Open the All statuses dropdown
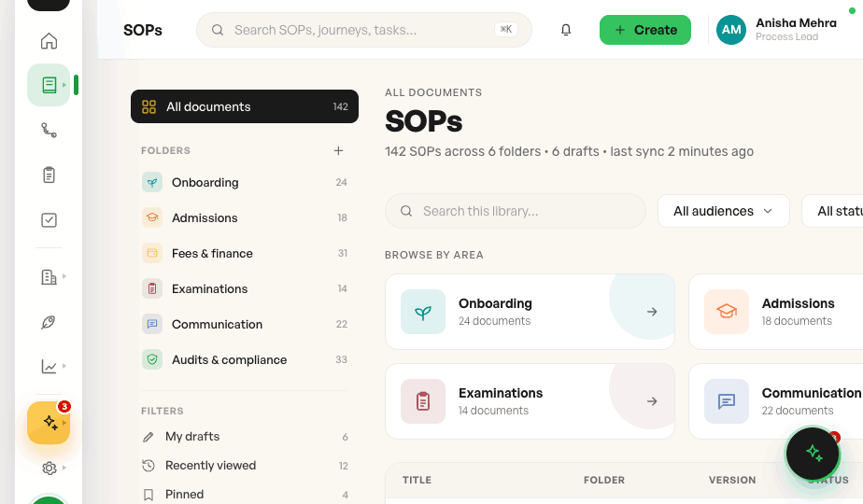This screenshot has height=504, width=863. click(x=832, y=211)
